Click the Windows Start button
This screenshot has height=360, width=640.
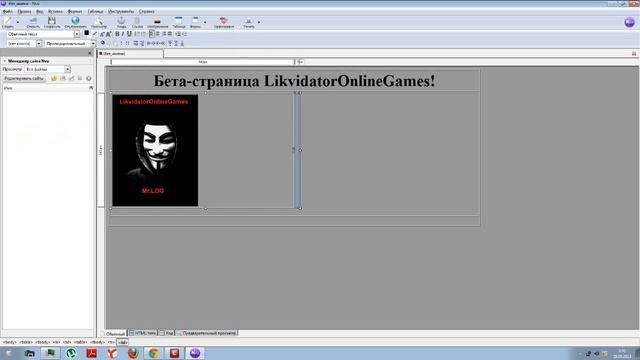[x=8, y=353]
